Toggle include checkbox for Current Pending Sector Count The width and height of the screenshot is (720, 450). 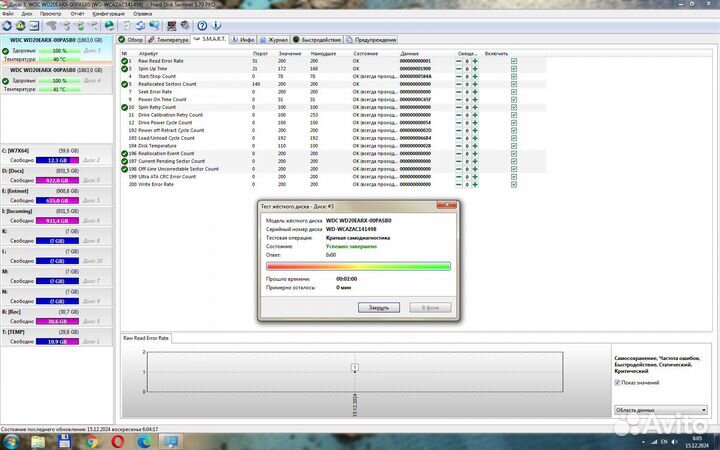point(514,161)
